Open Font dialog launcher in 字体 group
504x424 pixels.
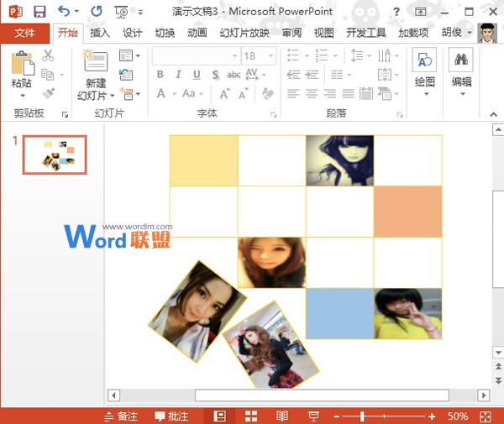[x=274, y=115]
